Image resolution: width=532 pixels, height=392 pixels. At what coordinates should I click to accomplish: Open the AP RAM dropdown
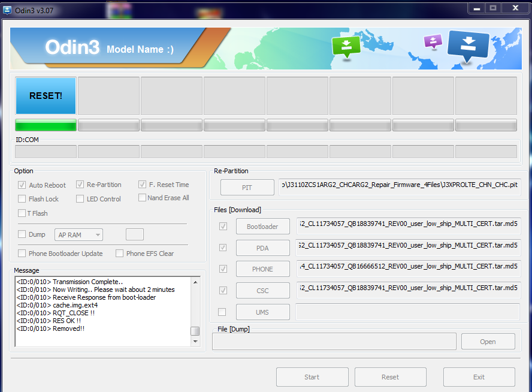(x=78, y=234)
